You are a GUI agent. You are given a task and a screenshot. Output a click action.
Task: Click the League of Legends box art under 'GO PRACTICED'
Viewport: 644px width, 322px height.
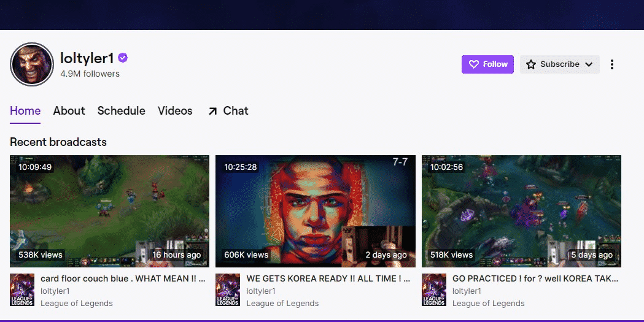pos(434,290)
